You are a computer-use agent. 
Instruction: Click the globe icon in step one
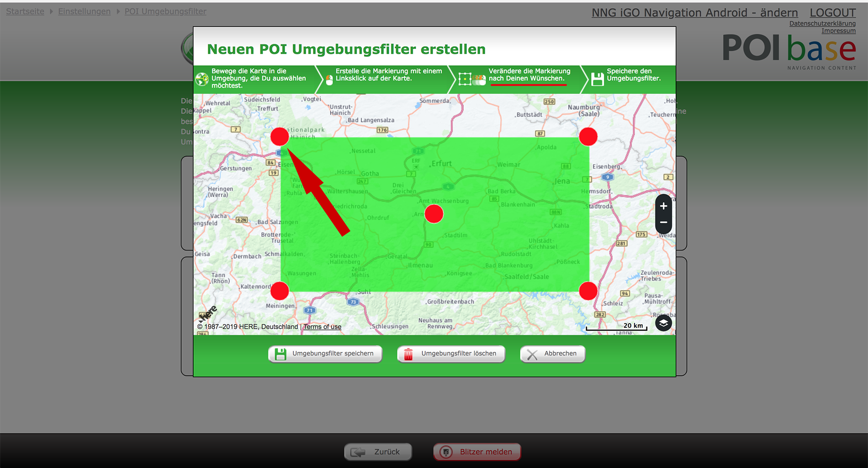coord(202,79)
